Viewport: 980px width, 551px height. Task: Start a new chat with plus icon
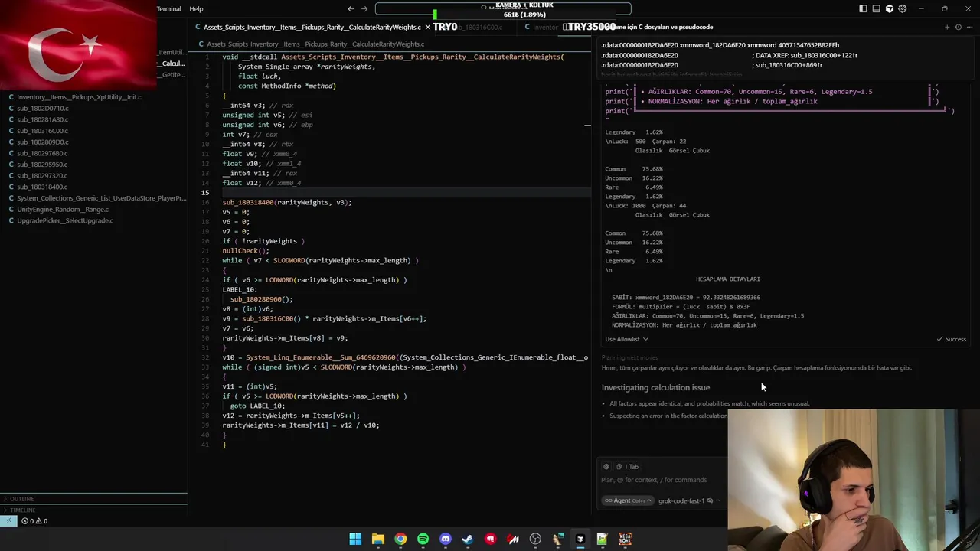[947, 27]
